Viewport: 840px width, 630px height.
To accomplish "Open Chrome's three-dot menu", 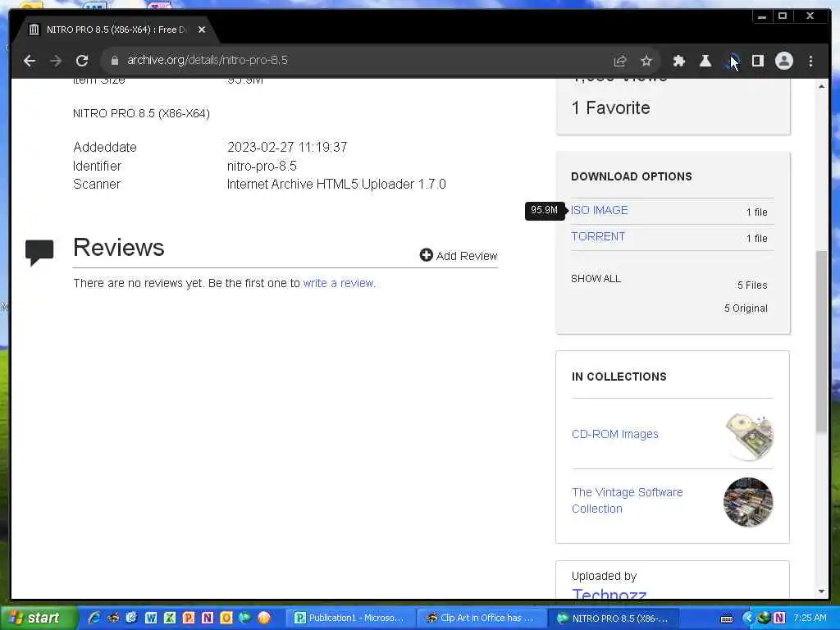I will click(810, 61).
